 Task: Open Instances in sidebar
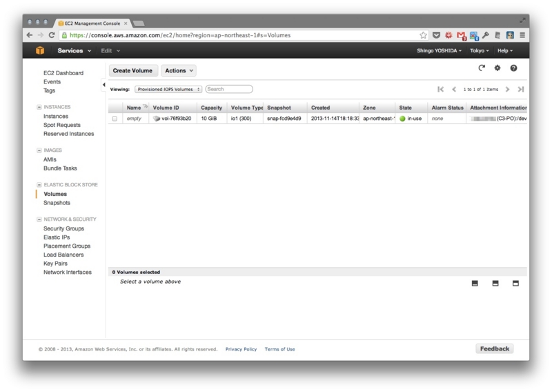[x=56, y=116]
